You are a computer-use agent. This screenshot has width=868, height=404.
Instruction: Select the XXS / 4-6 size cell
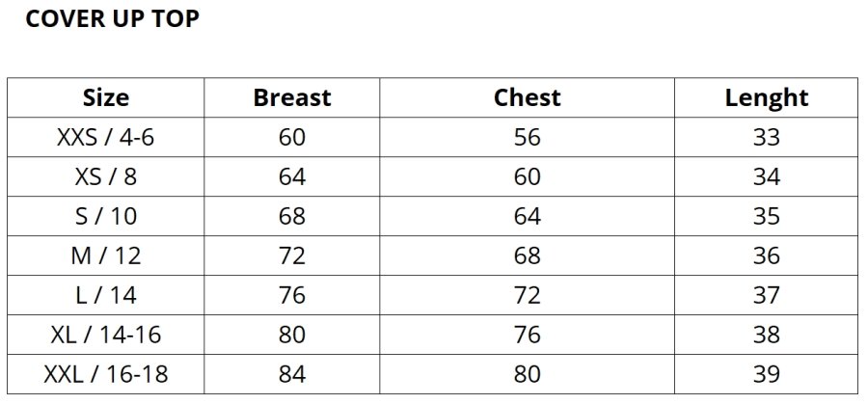[x=106, y=137]
